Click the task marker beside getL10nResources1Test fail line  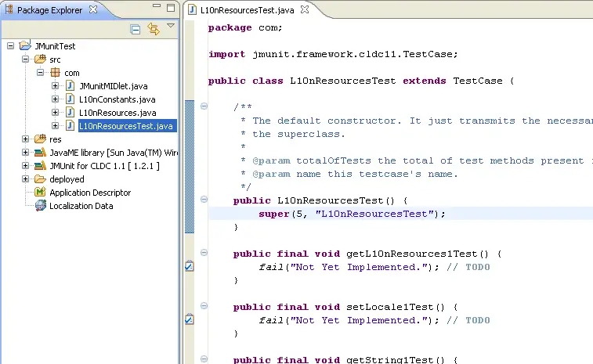coord(189,266)
